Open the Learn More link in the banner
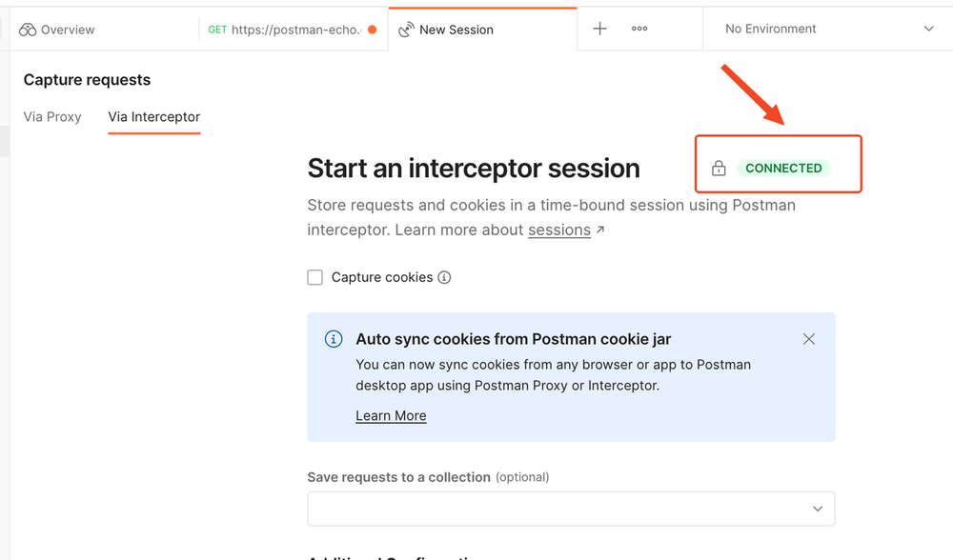953x560 pixels. coord(391,415)
